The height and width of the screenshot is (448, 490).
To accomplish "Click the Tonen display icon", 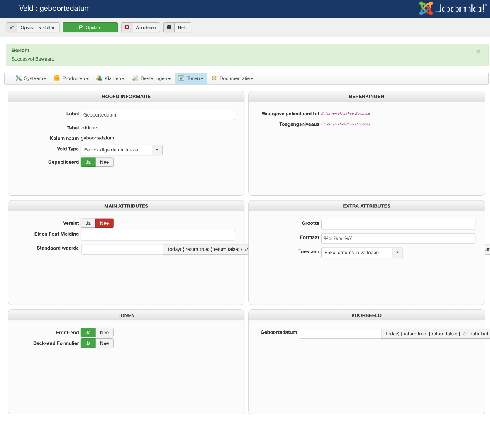I will (181, 78).
